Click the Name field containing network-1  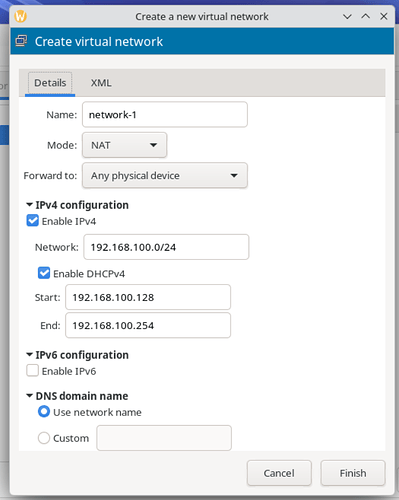click(165, 115)
